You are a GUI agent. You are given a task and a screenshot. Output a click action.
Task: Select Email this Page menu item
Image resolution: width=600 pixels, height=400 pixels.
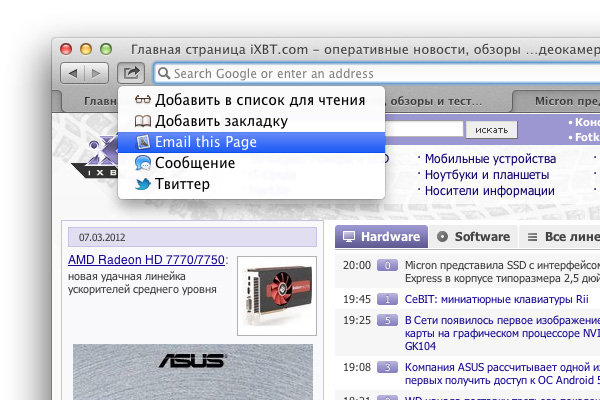click(251, 142)
